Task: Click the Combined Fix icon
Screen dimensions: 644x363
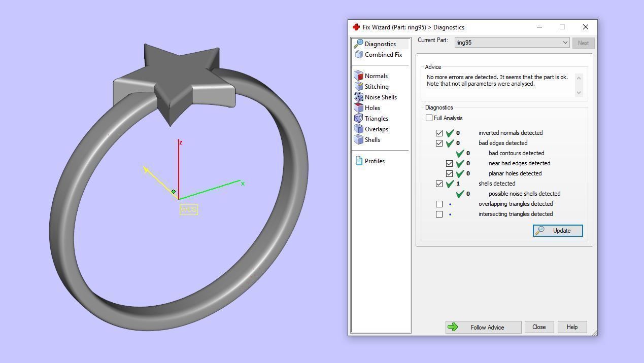Action: [x=359, y=55]
